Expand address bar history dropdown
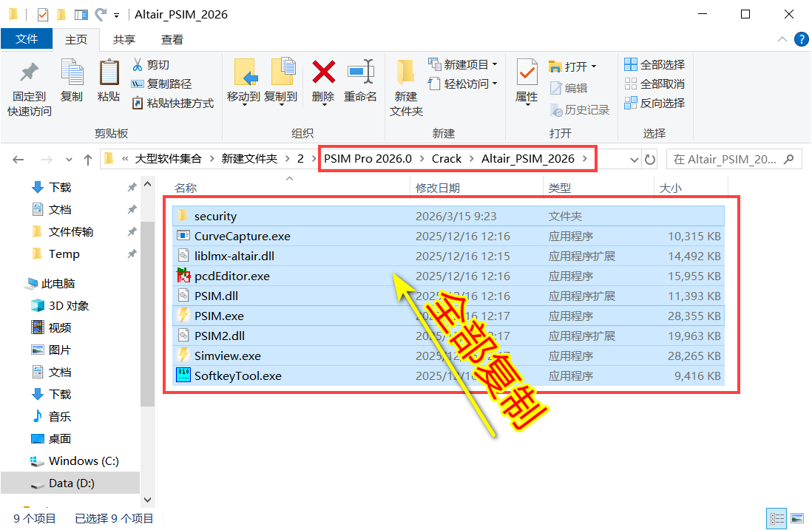 tap(634, 160)
